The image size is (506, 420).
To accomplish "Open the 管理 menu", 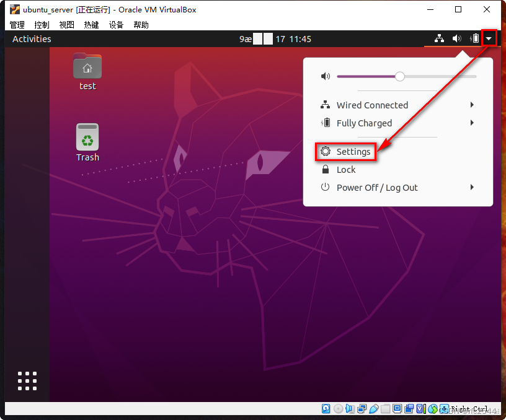I will coord(17,25).
